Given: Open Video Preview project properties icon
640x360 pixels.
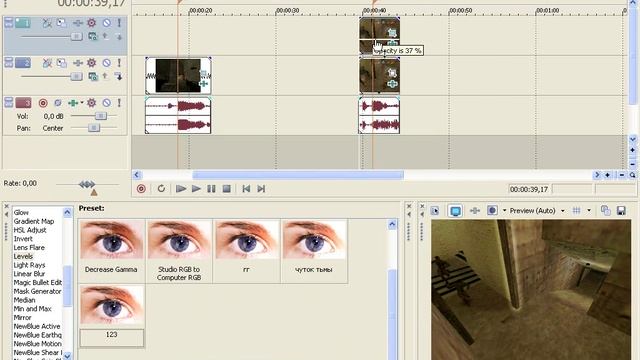Looking at the screenshot, I should (x=435, y=211).
